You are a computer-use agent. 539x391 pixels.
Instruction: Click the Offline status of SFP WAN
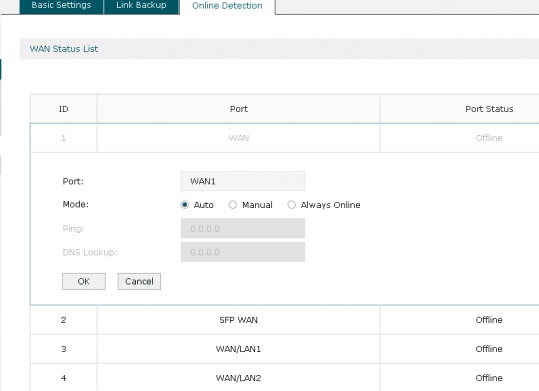(x=489, y=320)
